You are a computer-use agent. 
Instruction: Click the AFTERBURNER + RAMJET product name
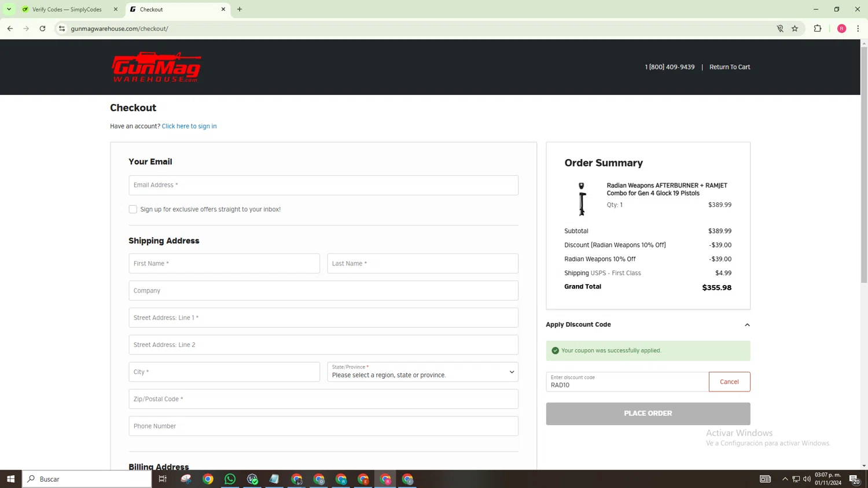point(667,189)
